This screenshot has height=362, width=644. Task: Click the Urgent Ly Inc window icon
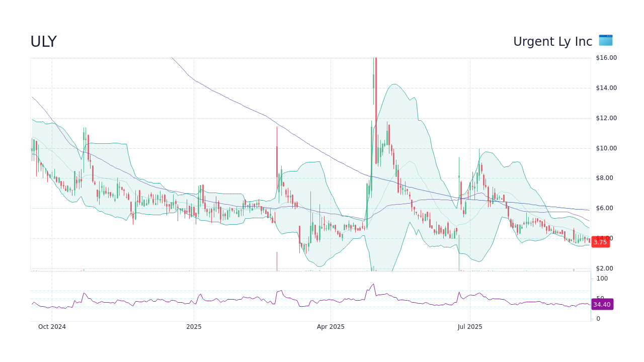[605, 41]
